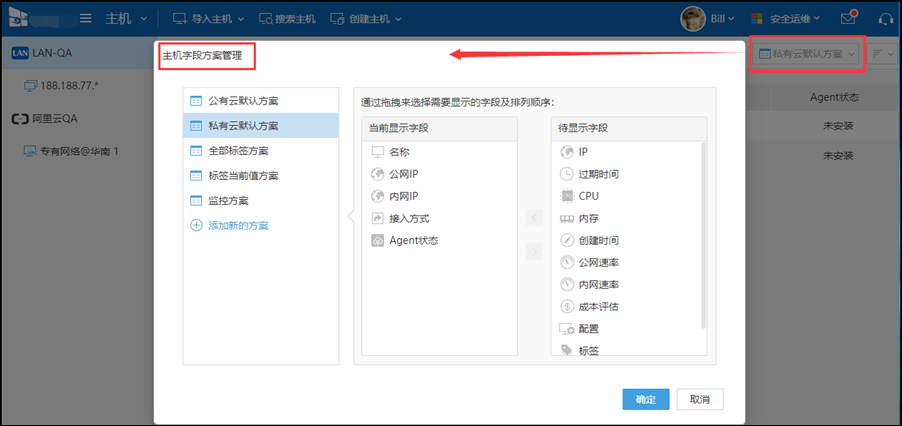Open the hamburger menu icon
This screenshot has width=902, height=426.
coord(86,18)
